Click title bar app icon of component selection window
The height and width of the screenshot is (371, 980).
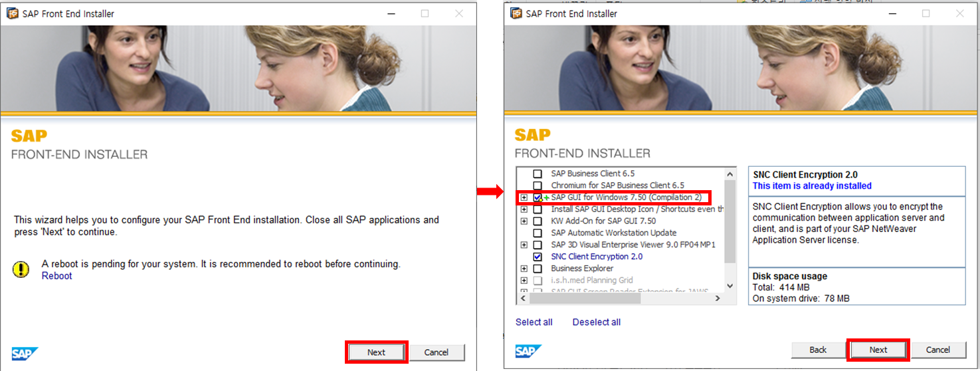point(515,13)
